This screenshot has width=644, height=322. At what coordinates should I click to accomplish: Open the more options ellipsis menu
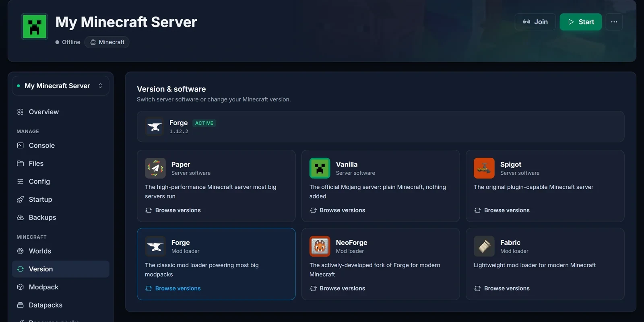(614, 22)
